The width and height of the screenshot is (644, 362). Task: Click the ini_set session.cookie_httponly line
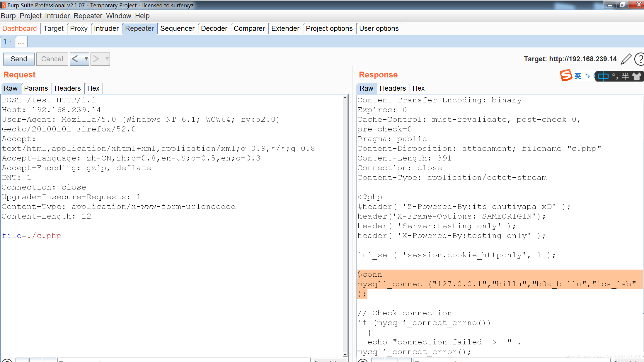[x=456, y=255]
